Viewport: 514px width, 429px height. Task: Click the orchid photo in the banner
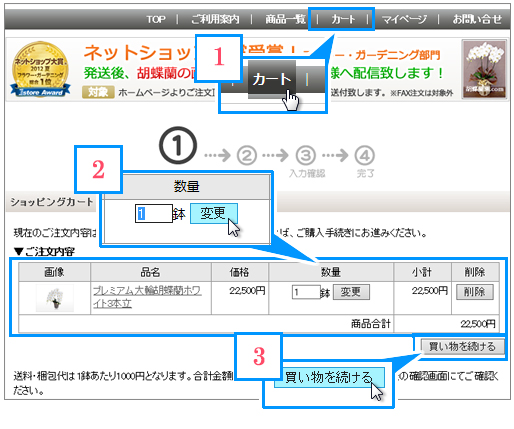(484, 69)
